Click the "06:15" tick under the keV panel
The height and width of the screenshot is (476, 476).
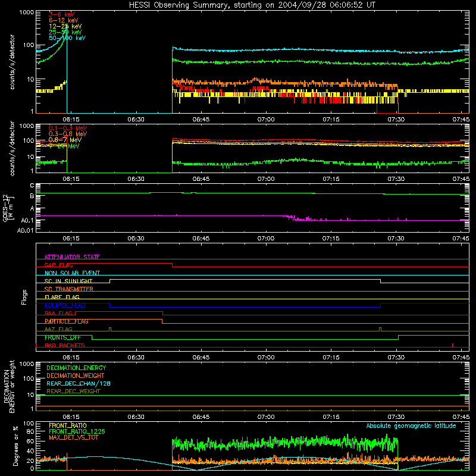click(71, 120)
